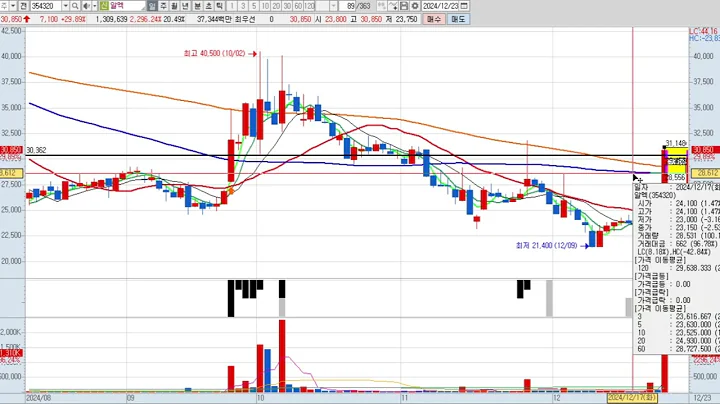Click the 알멕 stock name field
This screenshot has height=404, width=720.
(127, 6)
